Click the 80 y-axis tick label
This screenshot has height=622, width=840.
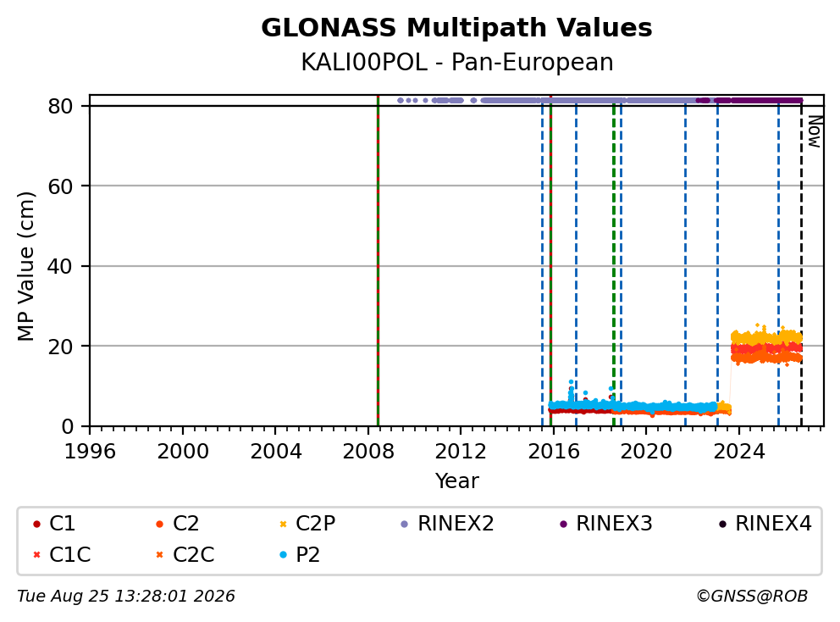[x=60, y=106]
